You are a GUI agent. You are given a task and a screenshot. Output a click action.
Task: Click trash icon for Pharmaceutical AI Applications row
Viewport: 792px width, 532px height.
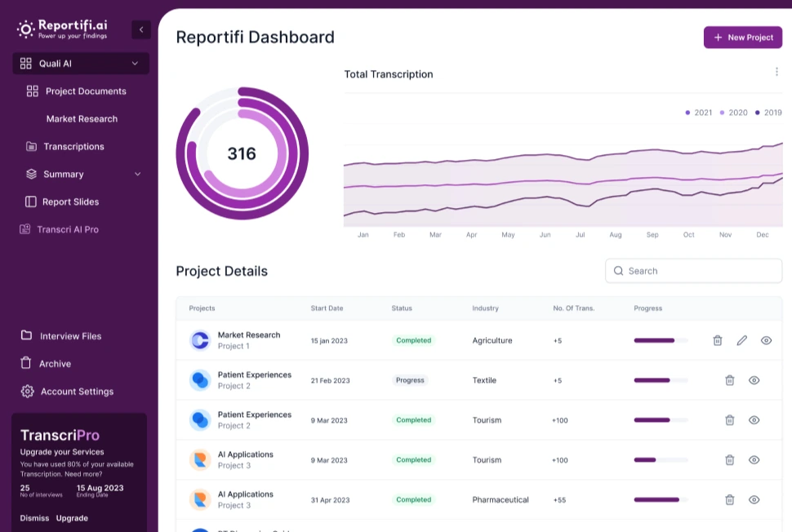tap(729, 499)
